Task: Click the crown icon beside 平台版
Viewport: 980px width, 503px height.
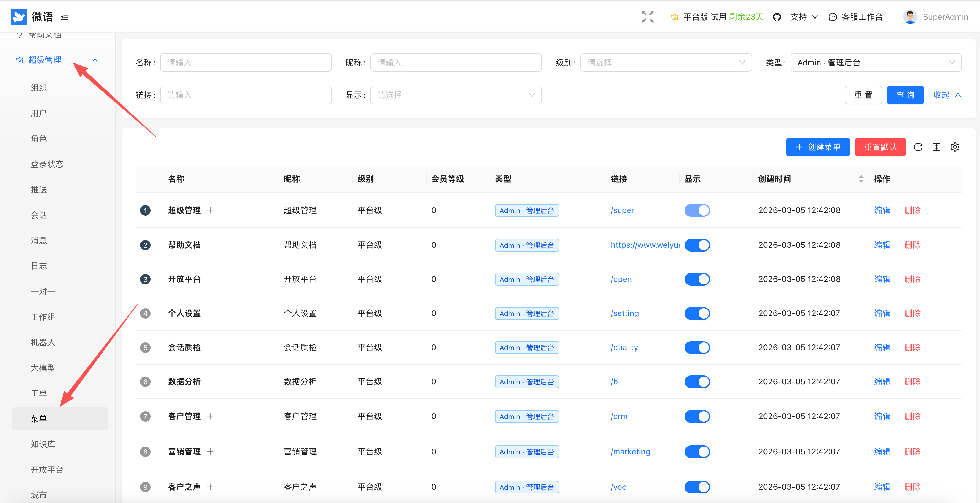Action: point(674,17)
